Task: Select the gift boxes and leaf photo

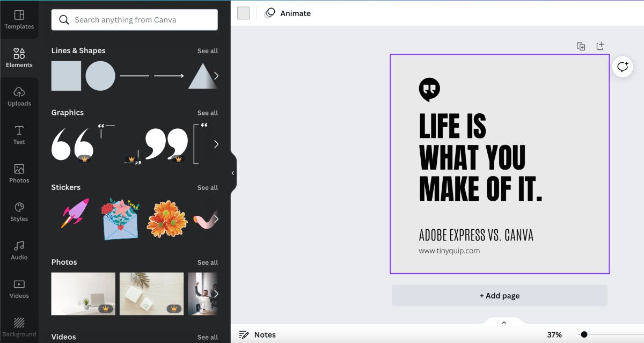Action: (151, 294)
